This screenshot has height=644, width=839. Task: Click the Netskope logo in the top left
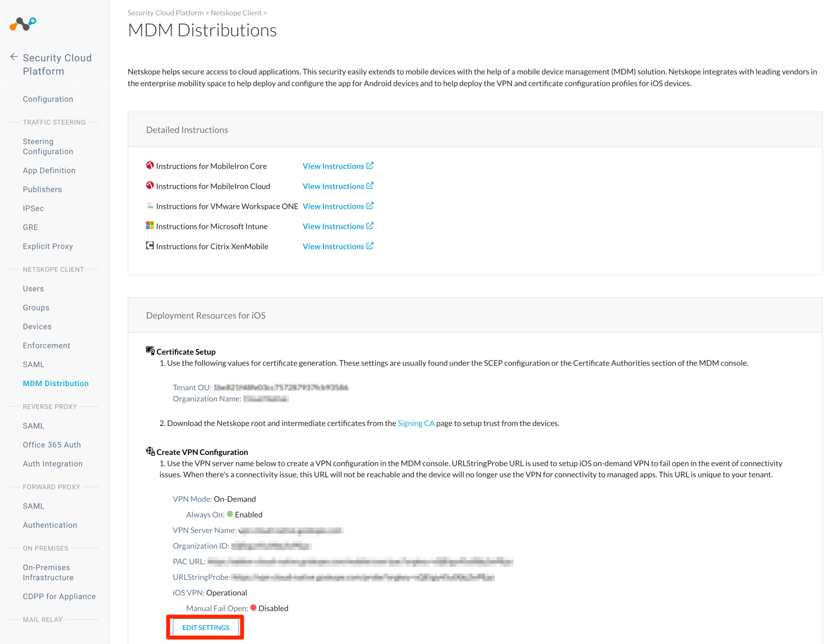22,23
